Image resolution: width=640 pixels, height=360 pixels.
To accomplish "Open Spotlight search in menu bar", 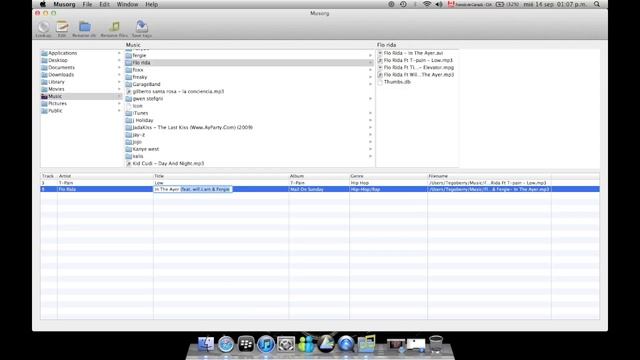I will pos(597,4).
